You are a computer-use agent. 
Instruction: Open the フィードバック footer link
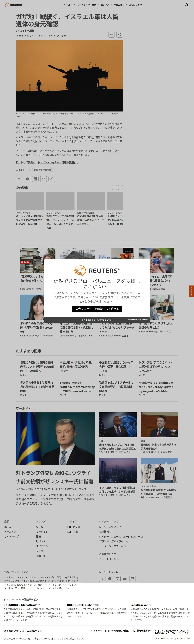click(x=181, y=633)
